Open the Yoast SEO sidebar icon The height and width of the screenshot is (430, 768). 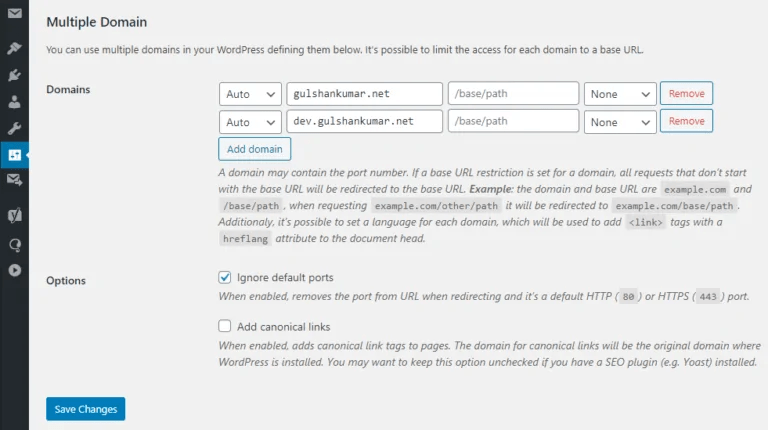pos(14,215)
